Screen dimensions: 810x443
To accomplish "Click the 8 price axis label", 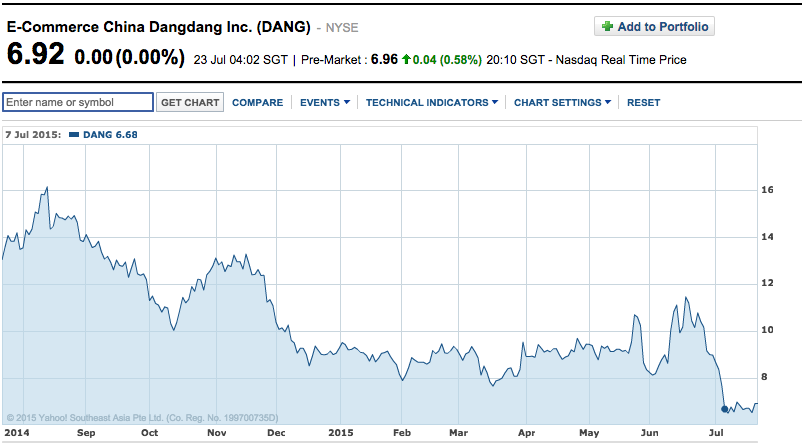I will [764, 377].
